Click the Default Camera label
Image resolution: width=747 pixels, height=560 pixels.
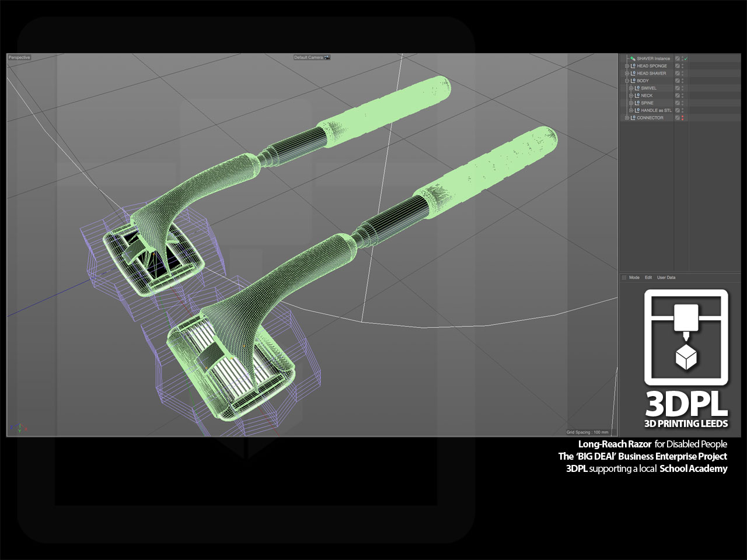pyautogui.click(x=308, y=57)
